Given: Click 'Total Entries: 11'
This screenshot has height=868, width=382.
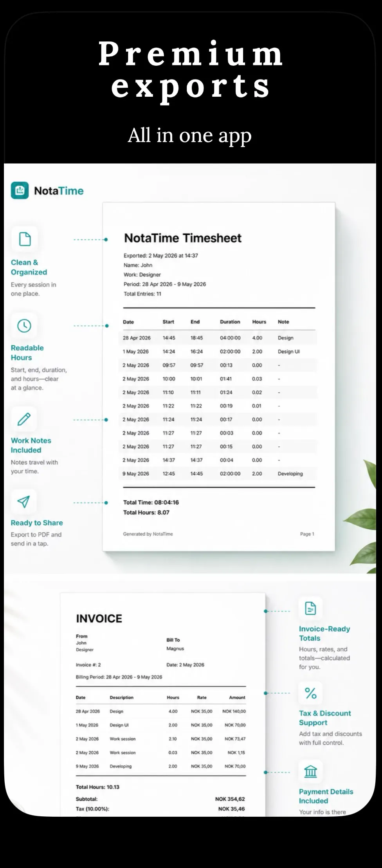Looking at the screenshot, I should click(142, 294).
